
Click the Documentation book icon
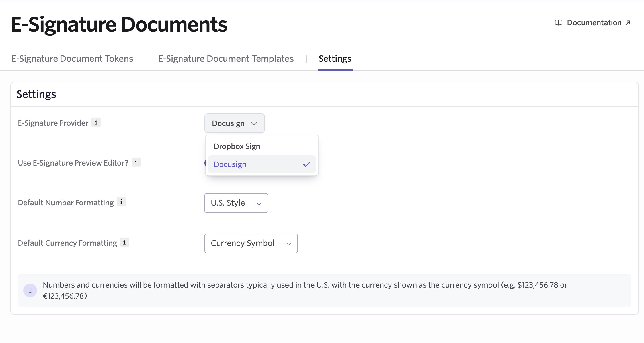pos(558,23)
